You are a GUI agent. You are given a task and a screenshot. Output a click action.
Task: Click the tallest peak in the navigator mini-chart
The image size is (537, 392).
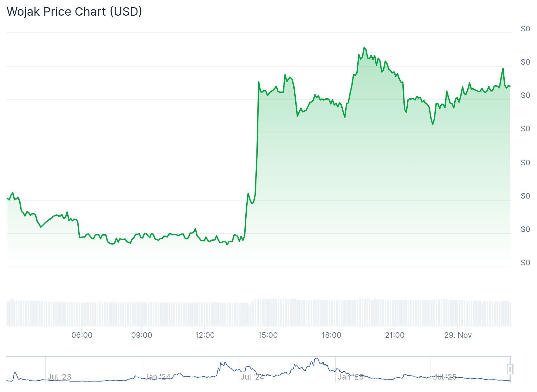coord(316,359)
